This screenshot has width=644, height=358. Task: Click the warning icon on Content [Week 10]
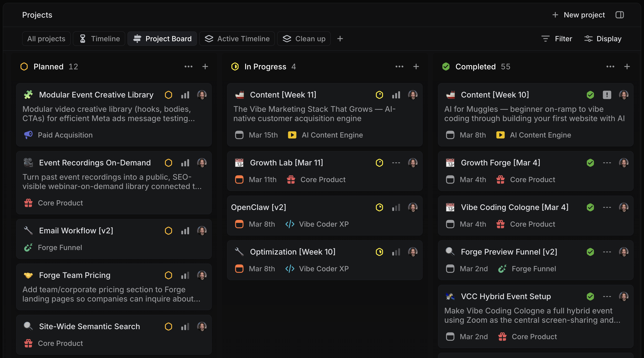607,95
